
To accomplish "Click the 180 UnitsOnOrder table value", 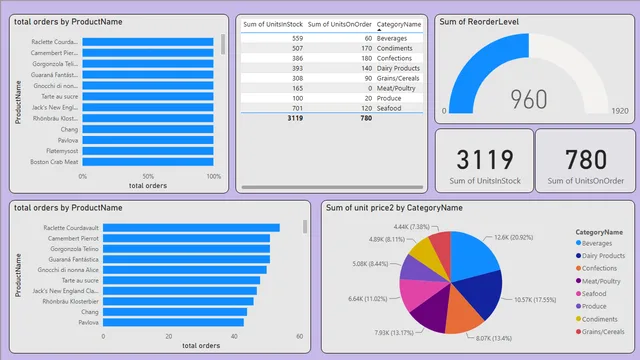I will [x=366, y=58].
